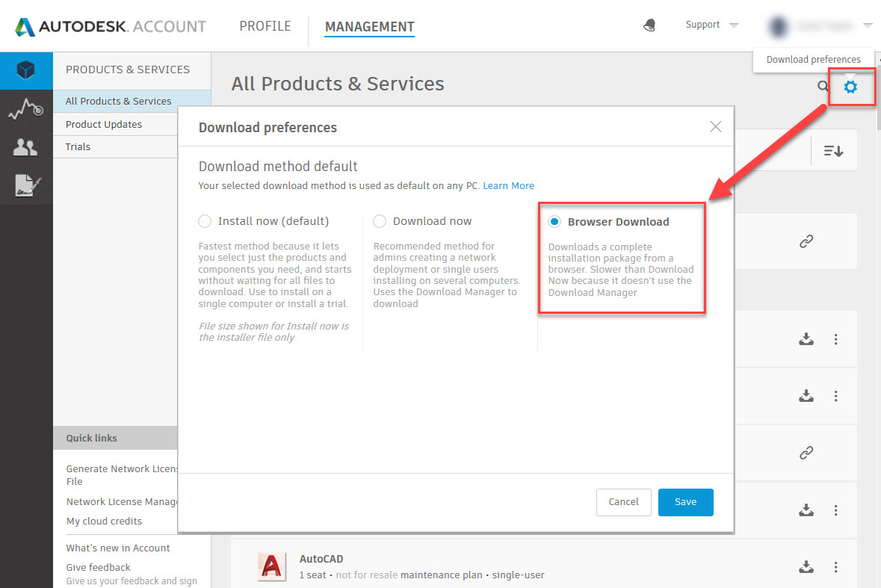The image size is (881, 588).
Task: Open the user management people icon
Action: pos(25,147)
